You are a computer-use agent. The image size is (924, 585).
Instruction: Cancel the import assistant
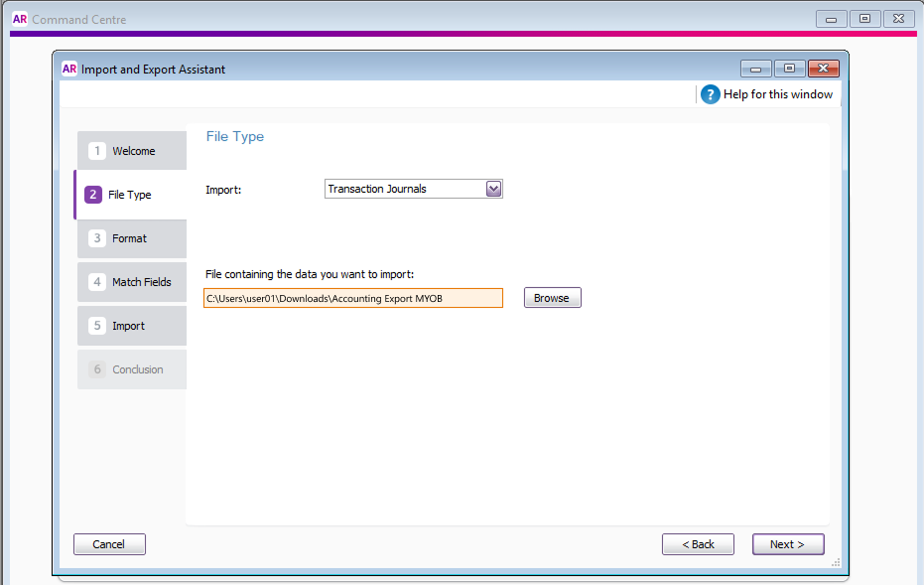[109, 544]
